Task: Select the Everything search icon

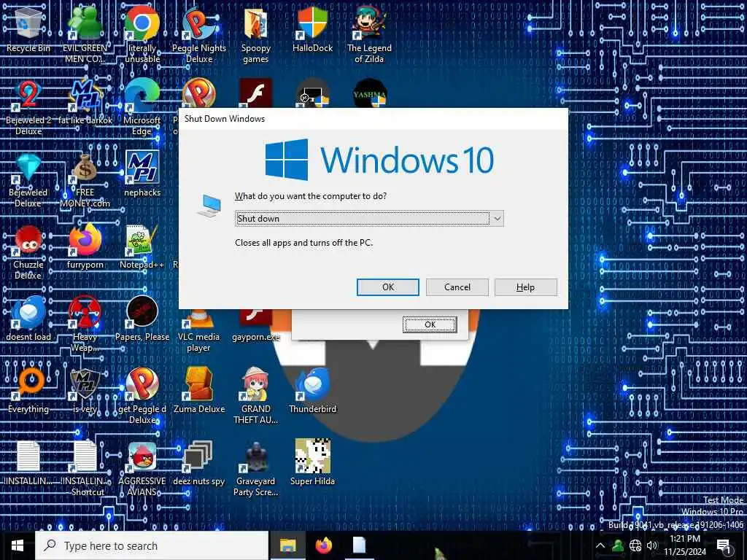Action: click(x=28, y=392)
